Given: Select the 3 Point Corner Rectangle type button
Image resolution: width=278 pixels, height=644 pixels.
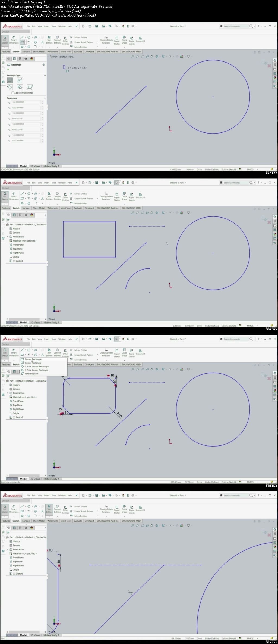Looking at the screenshot, I should coord(10,87).
